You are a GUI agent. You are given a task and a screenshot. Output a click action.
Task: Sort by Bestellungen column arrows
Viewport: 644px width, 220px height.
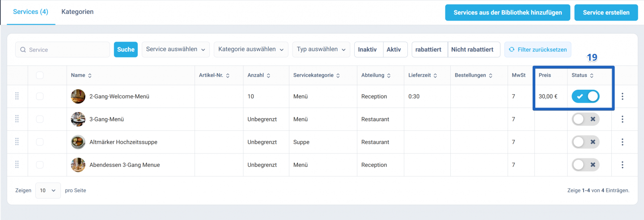click(491, 75)
